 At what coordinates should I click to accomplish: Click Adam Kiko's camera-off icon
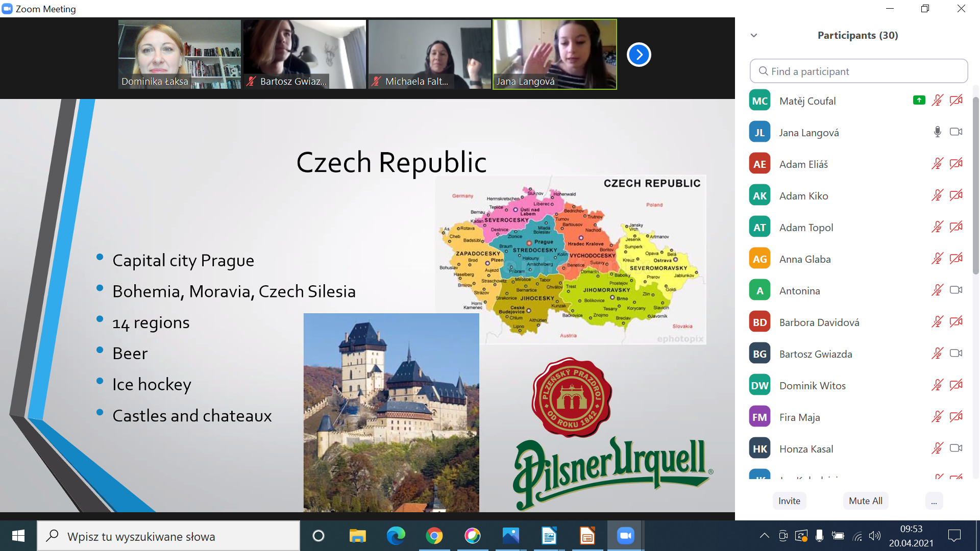[956, 195]
